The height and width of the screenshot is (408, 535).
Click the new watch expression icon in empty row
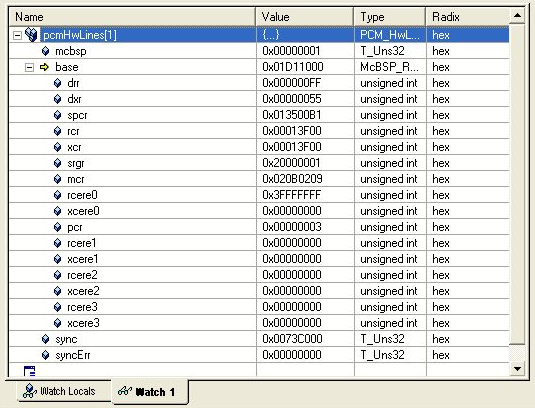click(29, 371)
